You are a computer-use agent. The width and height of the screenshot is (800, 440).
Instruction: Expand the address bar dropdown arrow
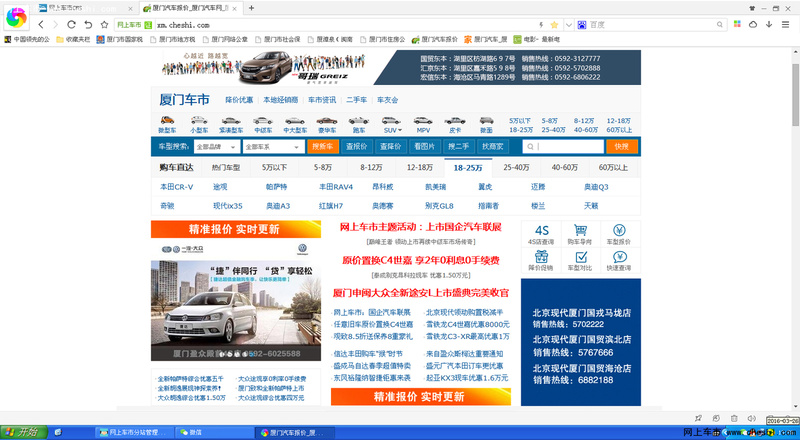click(x=569, y=25)
